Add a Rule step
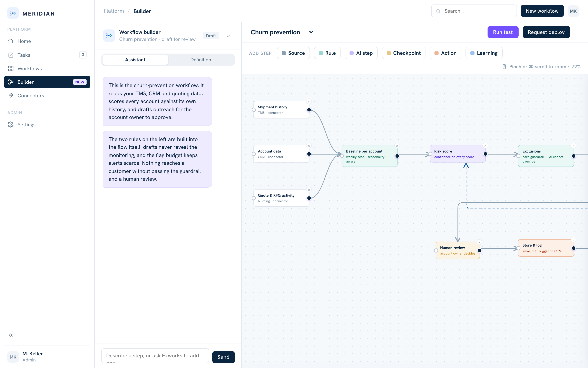This screenshot has width=588, height=368. 327,53
